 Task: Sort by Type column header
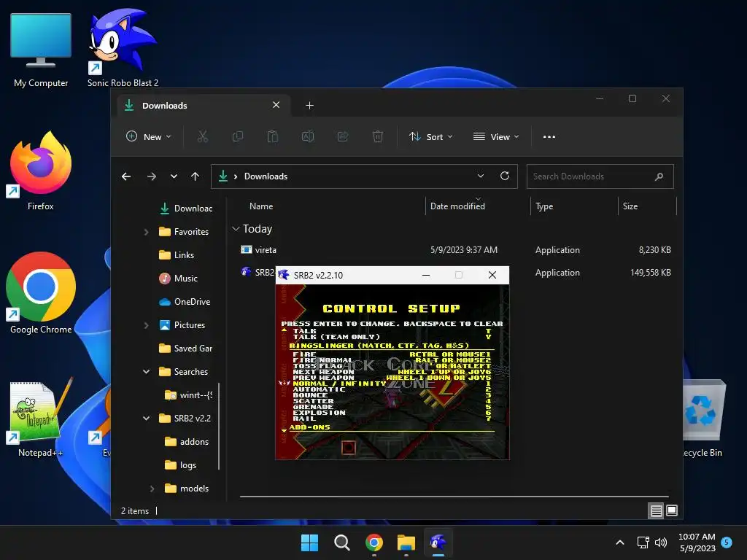coord(544,206)
